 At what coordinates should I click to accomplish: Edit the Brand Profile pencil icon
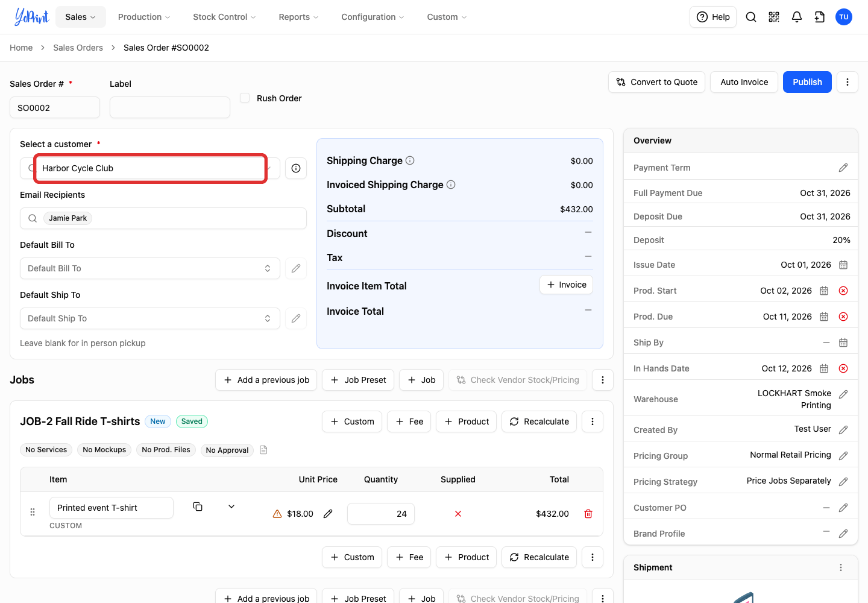(843, 534)
